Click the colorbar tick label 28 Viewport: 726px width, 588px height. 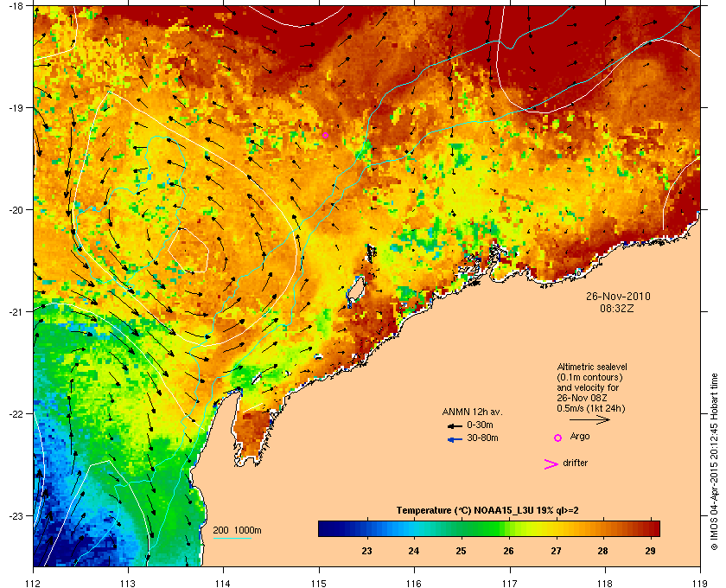(603, 551)
